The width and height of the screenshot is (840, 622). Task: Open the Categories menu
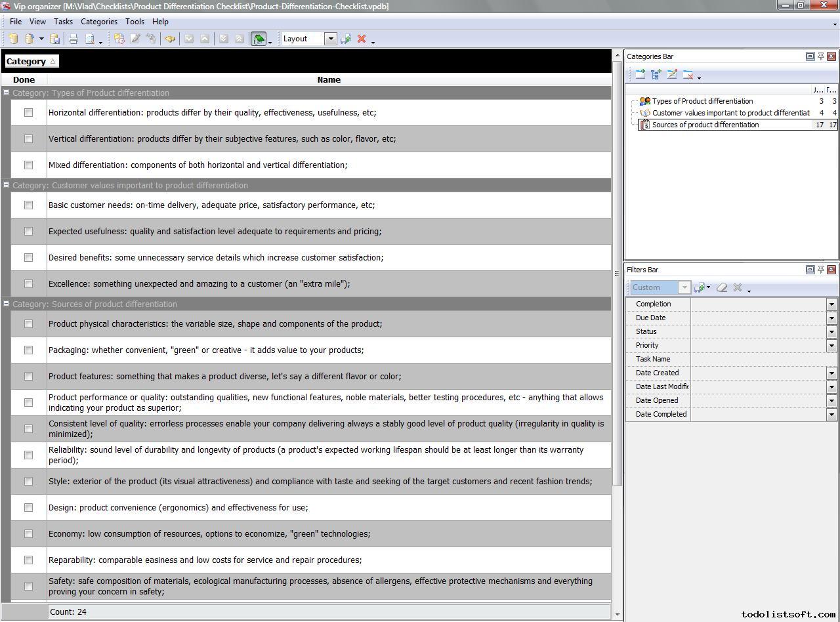click(98, 22)
